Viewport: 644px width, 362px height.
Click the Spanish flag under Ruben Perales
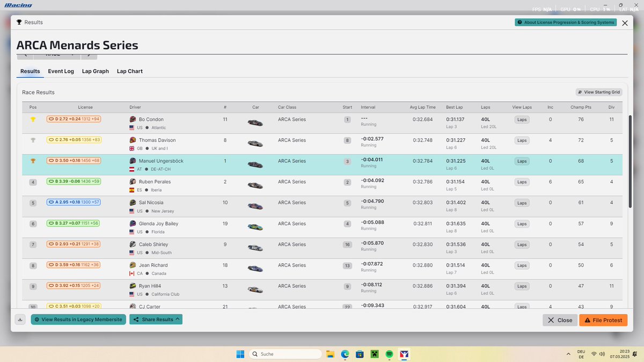pos(132,190)
